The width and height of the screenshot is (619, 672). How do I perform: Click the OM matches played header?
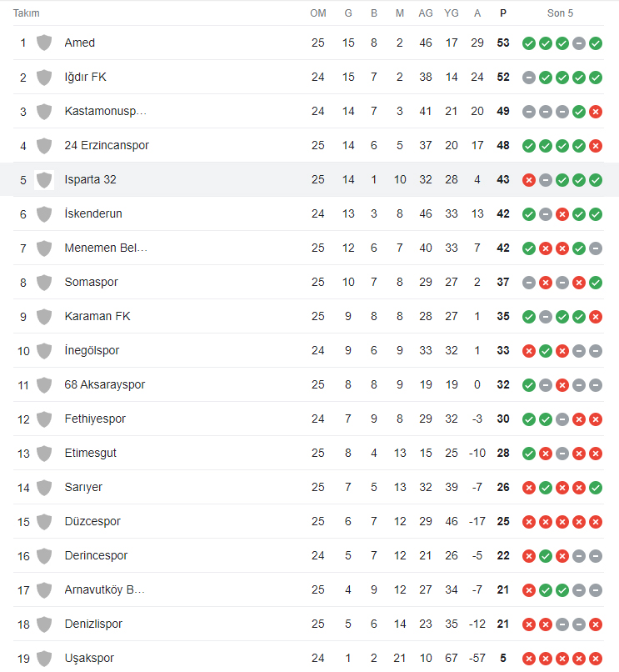tap(318, 13)
